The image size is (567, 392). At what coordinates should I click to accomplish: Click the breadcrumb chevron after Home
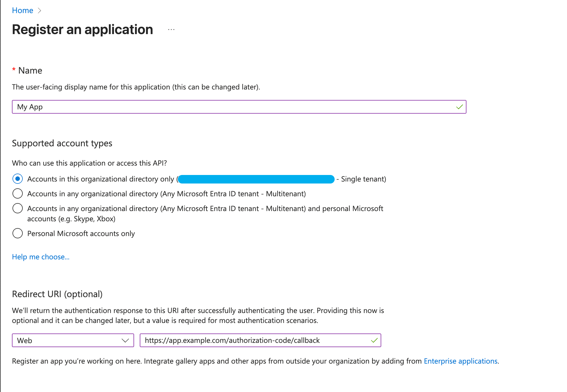click(x=39, y=10)
